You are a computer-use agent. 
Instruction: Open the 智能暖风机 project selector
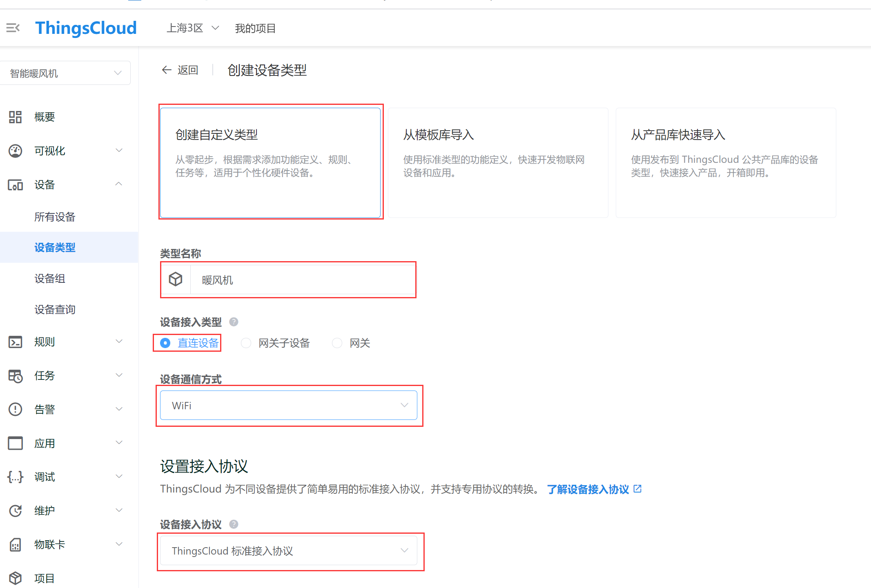[x=65, y=73]
